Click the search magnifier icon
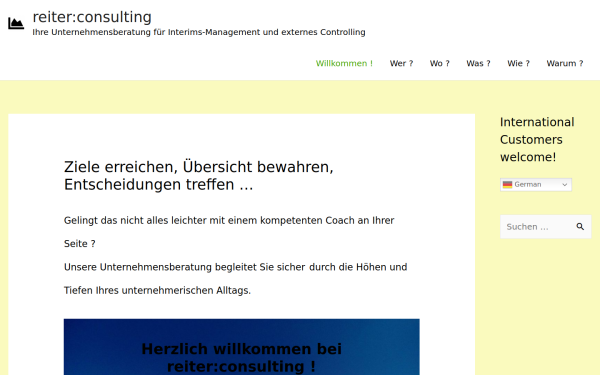Screen dimensions: 600x375 (x=580, y=227)
